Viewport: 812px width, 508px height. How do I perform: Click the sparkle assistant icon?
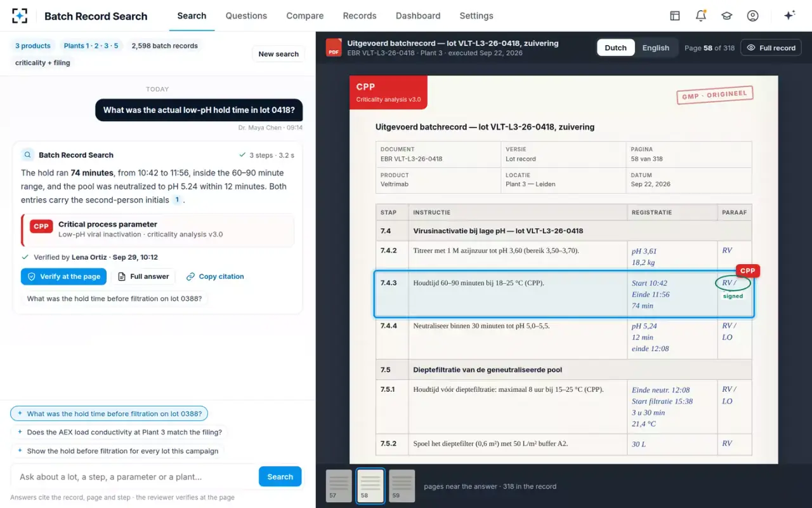(790, 16)
